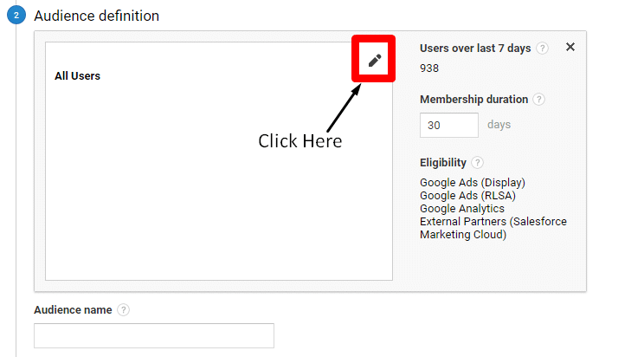Click the Membership duration label
The image size is (644, 357).
[x=473, y=100]
